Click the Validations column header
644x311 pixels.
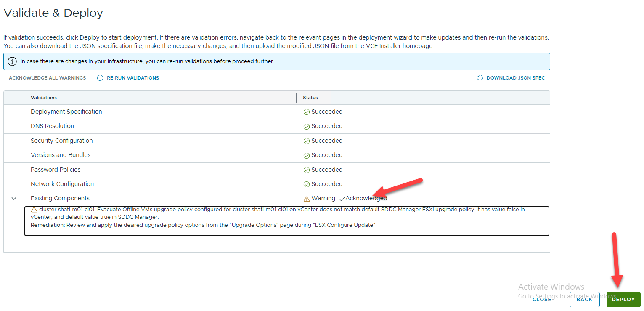[44, 98]
